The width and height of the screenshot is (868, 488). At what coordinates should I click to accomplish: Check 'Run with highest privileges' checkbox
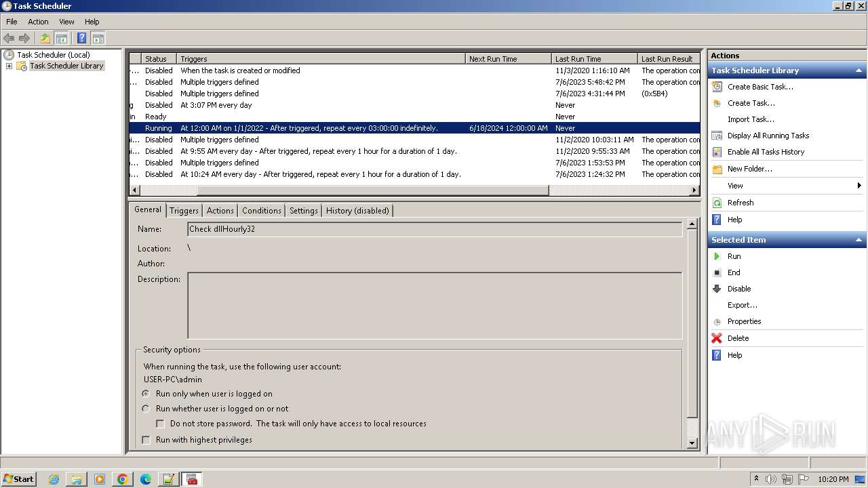[146, 440]
